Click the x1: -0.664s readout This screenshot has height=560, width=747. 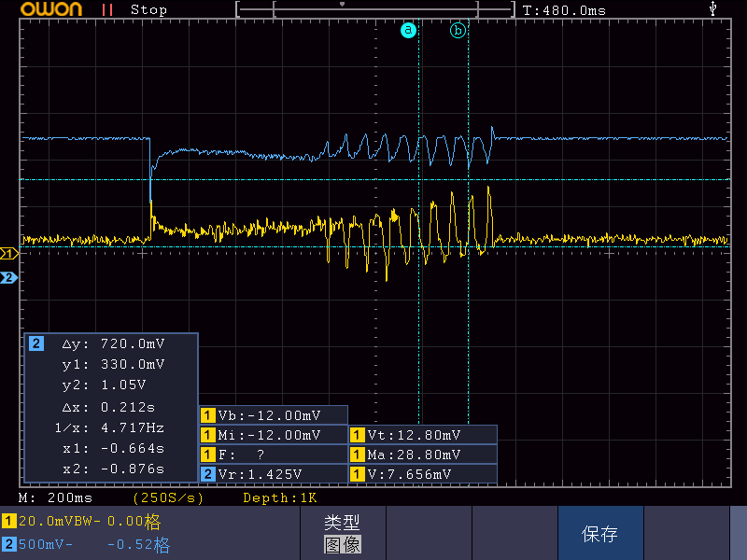[113, 448]
